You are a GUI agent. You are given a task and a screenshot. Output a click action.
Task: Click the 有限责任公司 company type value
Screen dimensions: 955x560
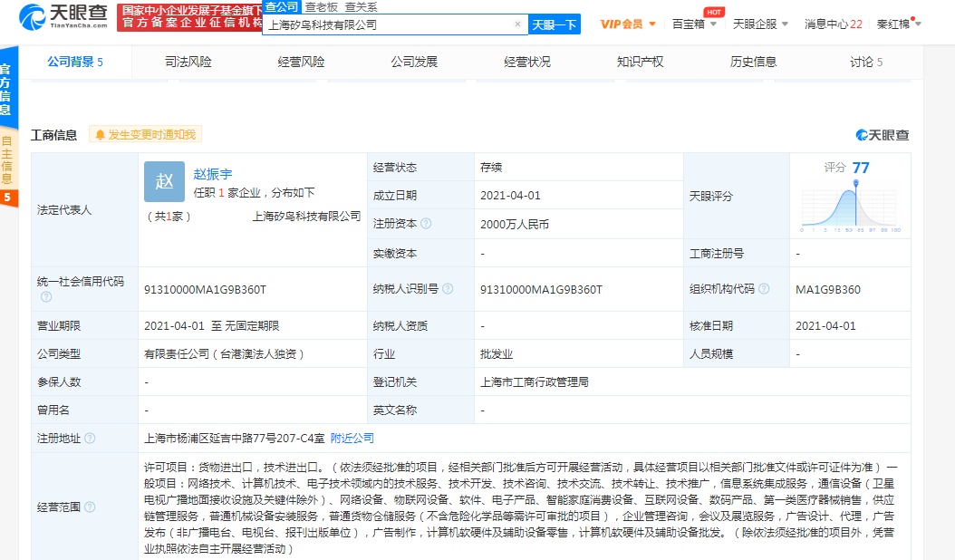pos(224,354)
